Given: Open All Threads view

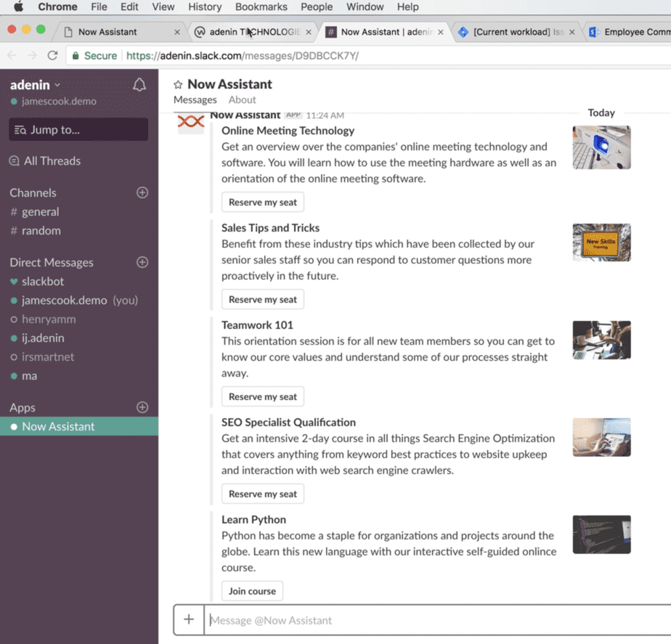Looking at the screenshot, I should pyautogui.click(x=45, y=161).
